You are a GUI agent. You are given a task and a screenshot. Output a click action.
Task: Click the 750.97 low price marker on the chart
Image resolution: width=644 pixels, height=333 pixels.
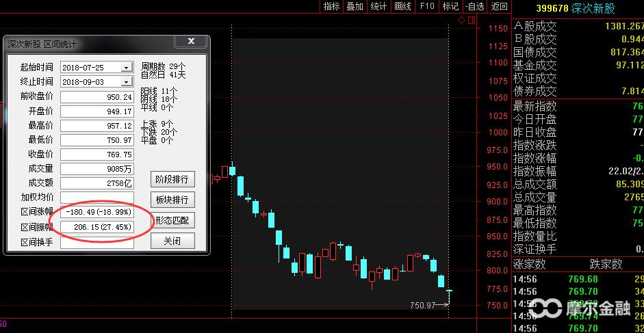422,305
